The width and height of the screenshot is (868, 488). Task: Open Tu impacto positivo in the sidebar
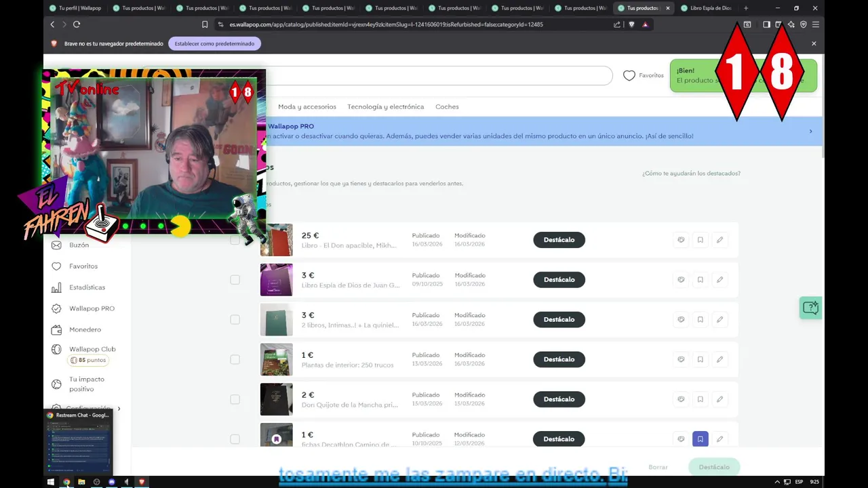(78, 384)
